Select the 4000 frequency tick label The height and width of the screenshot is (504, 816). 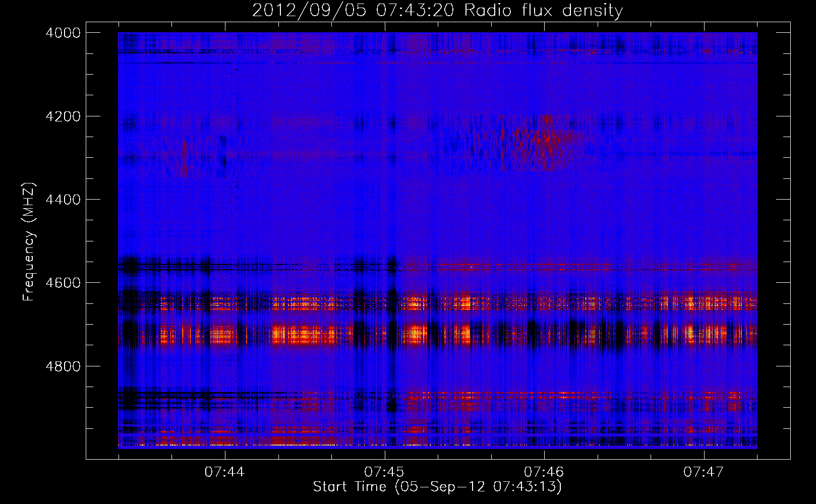pyautogui.click(x=63, y=33)
